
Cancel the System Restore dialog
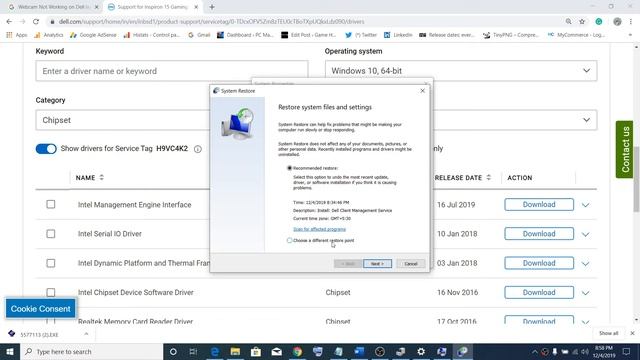(411, 264)
